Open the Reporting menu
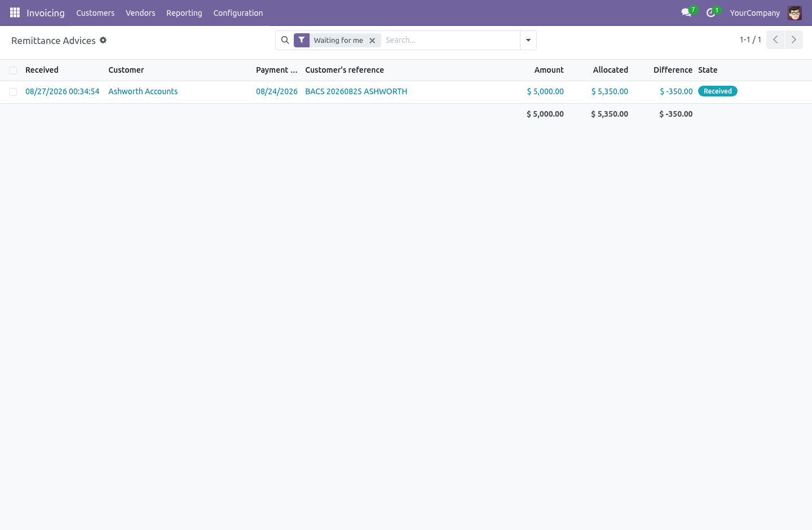Image resolution: width=812 pixels, height=530 pixels. (184, 13)
